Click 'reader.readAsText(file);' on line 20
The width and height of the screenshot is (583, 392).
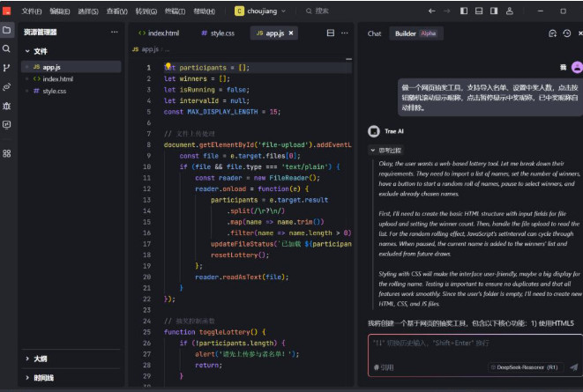(242, 277)
